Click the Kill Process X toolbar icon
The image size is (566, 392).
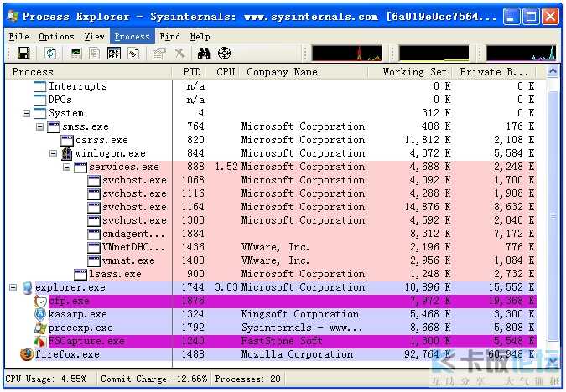pyautogui.click(x=179, y=54)
